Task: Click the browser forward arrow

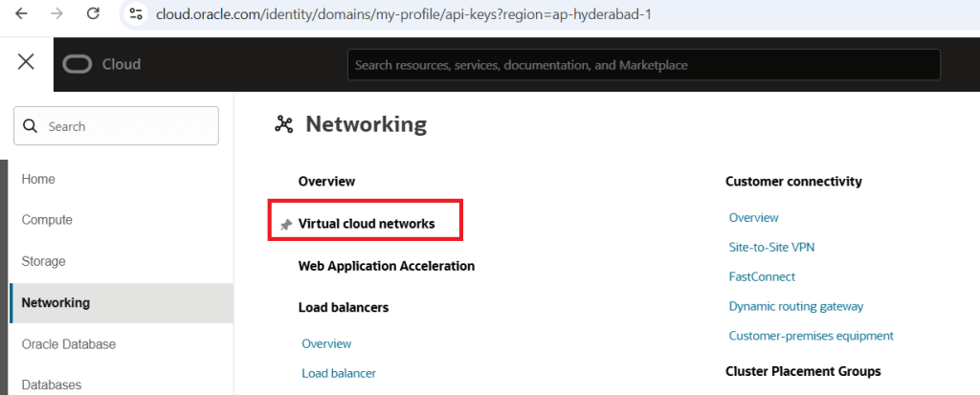Action: click(x=56, y=14)
